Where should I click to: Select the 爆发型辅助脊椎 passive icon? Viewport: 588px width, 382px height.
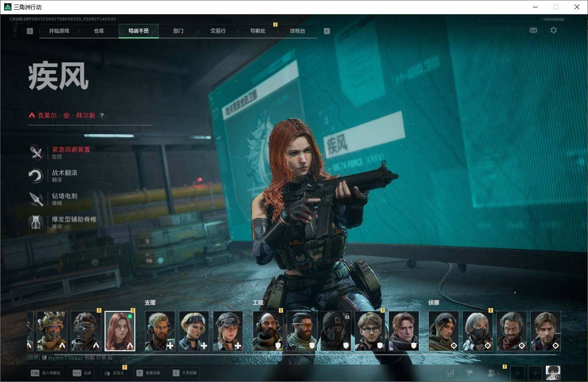[36, 222]
